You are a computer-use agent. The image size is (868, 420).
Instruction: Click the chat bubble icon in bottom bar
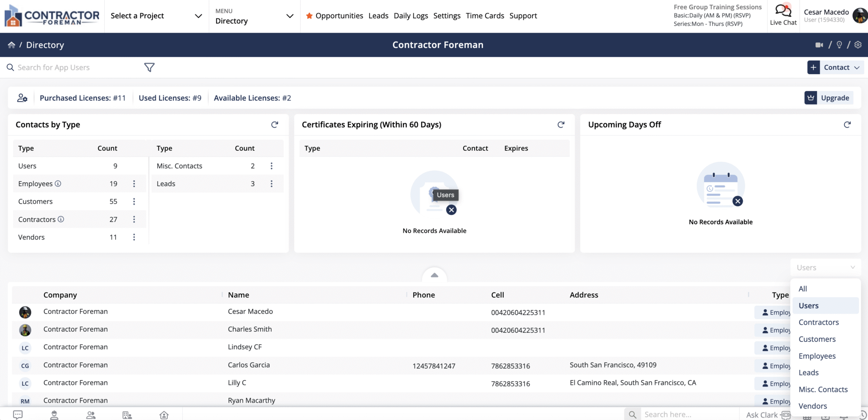click(x=18, y=414)
